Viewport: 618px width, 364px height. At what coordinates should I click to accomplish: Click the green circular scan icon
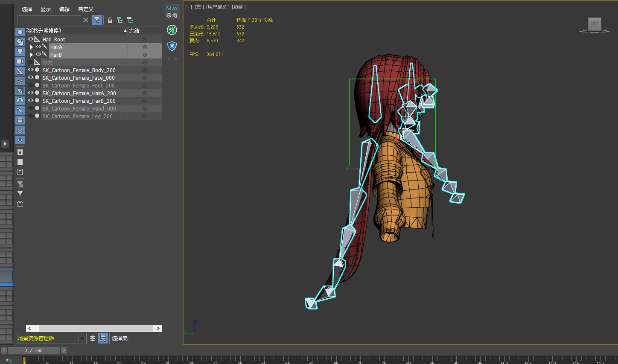click(x=172, y=30)
